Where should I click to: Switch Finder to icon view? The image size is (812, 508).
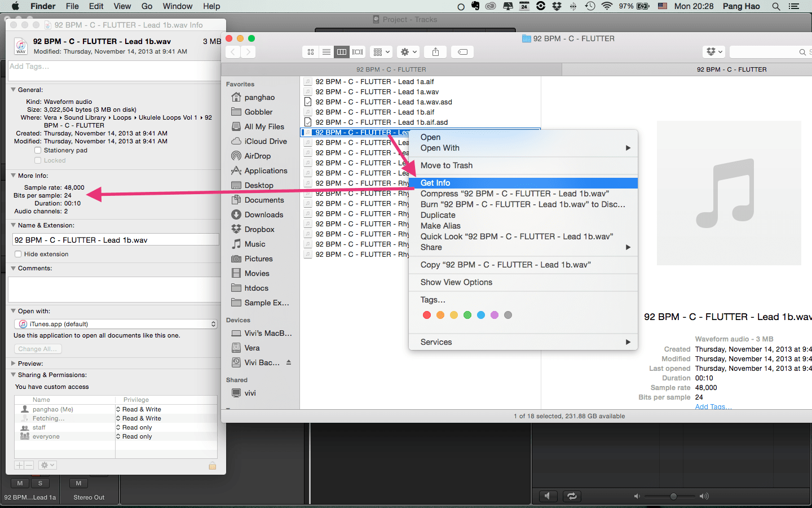pos(311,52)
